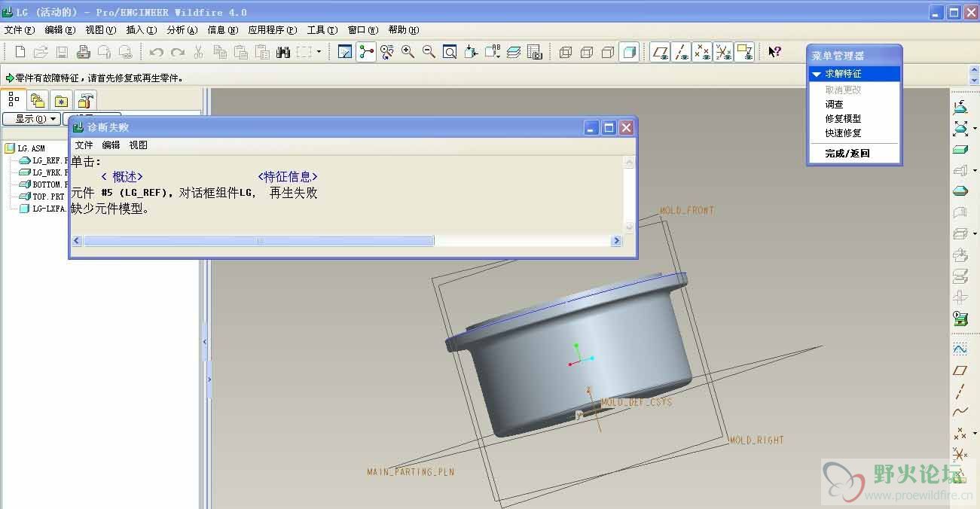Image resolution: width=980 pixels, height=509 pixels.
Task: Click the New file icon
Action: tap(20, 52)
